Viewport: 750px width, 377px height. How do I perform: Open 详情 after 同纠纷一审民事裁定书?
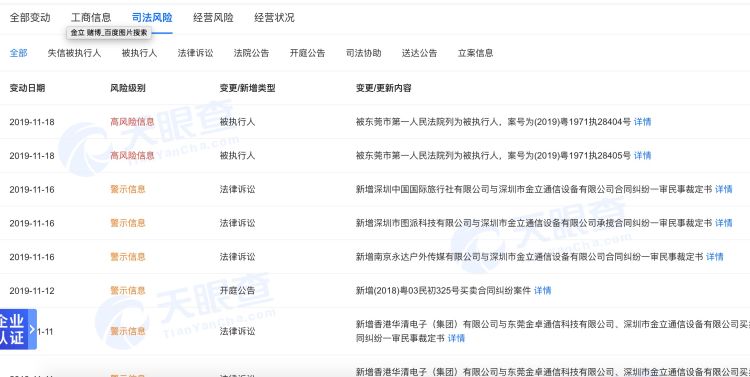pos(456,338)
